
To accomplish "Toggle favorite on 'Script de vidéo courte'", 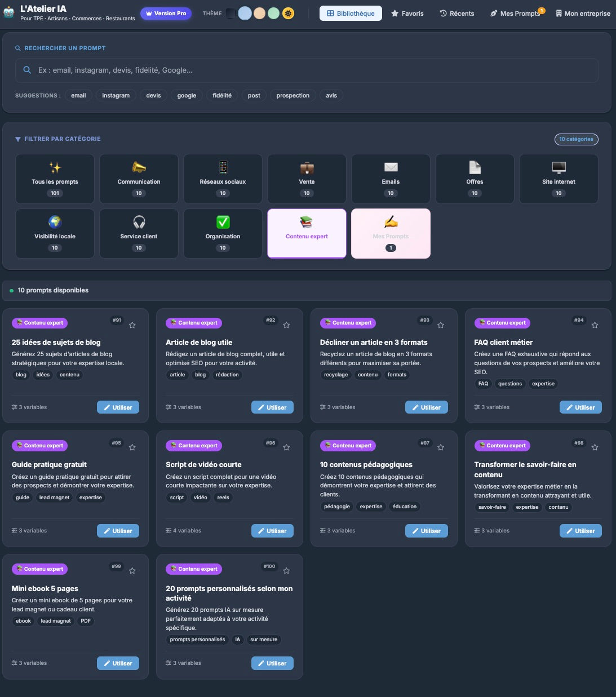I will [x=286, y=447].
